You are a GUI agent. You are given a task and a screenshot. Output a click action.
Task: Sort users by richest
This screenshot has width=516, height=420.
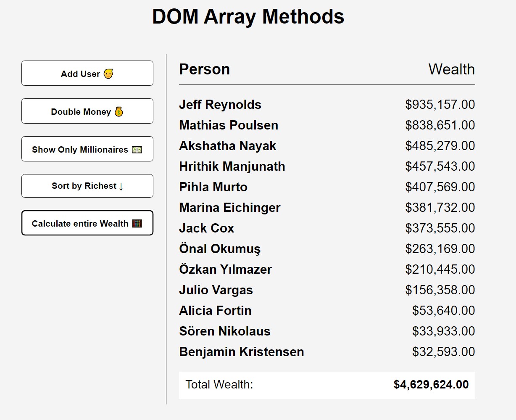(87, 186)
